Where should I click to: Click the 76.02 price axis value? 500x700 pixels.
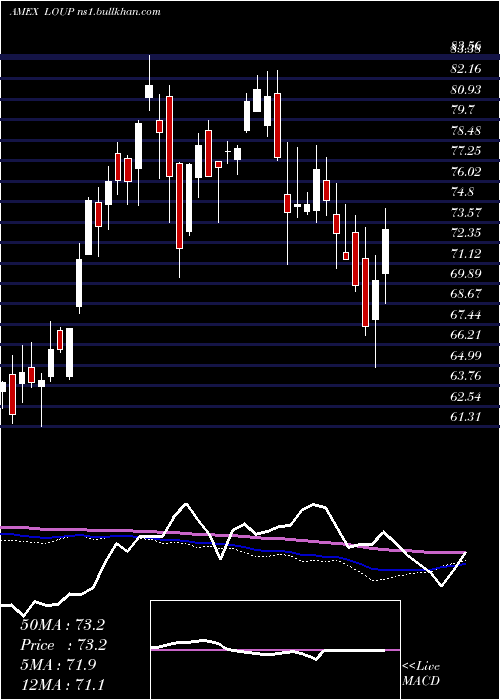coord(467,171)
